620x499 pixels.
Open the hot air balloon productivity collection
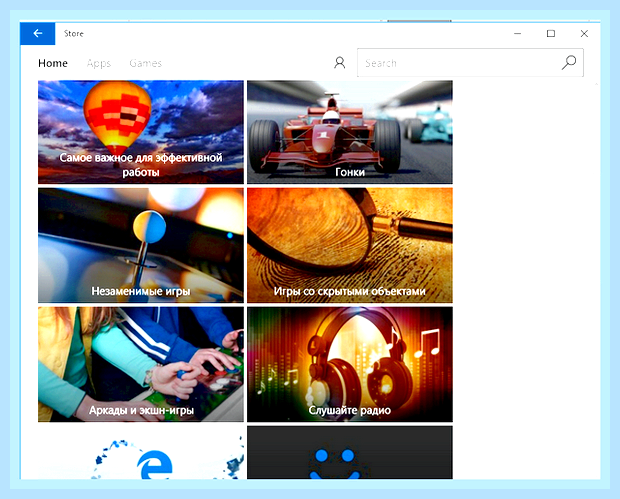(141, 132)
